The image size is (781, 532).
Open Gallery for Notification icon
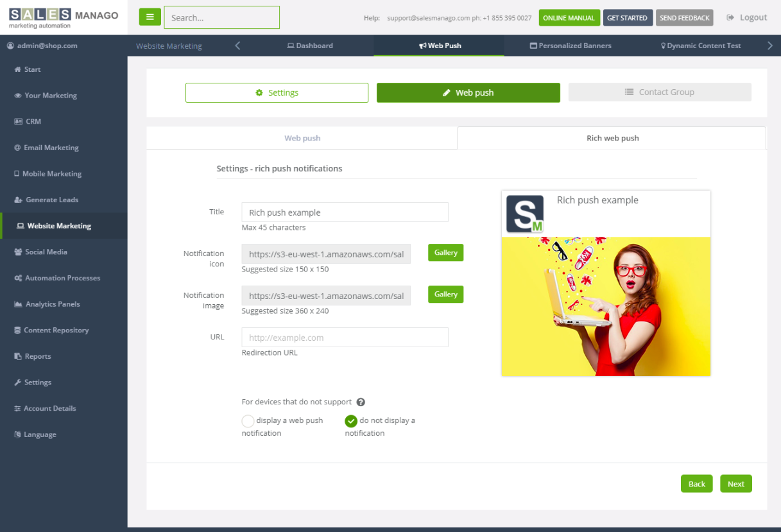point(445,253)
